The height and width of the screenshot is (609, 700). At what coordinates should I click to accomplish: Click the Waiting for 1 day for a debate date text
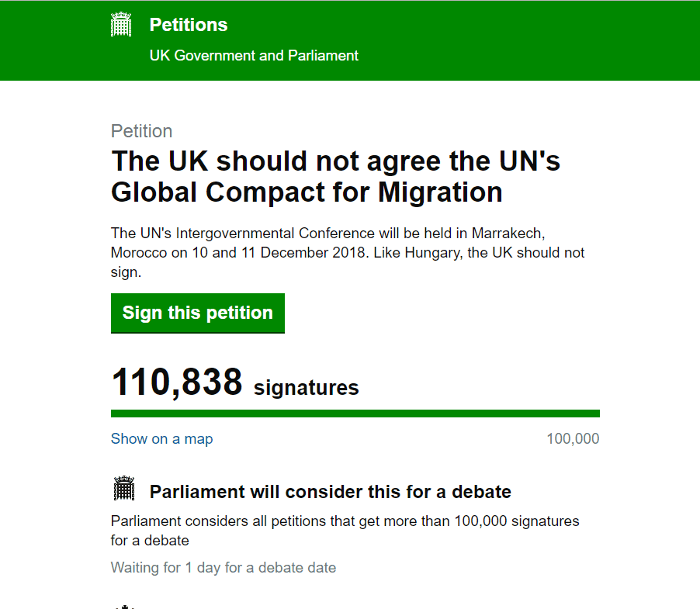(x=224, y=568)
